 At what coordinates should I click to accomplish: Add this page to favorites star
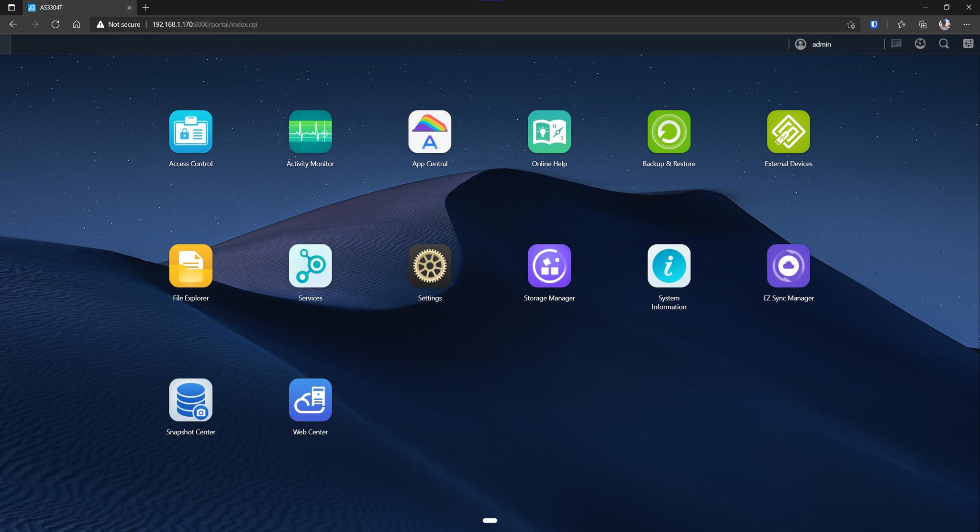click(x=851, y=24)
